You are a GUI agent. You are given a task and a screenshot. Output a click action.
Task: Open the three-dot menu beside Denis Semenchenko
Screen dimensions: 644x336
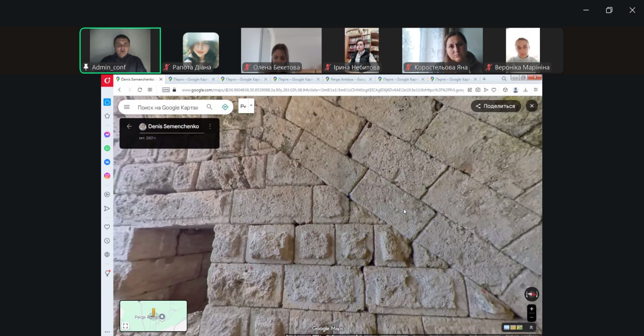tap(210, 126)
